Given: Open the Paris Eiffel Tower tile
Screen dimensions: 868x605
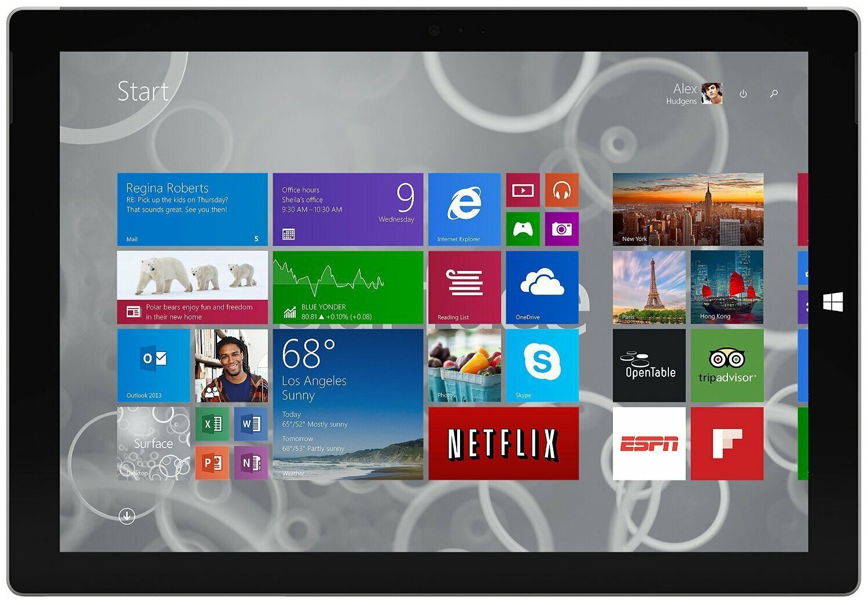Looking at the screenshot, I should coord(649,287).
